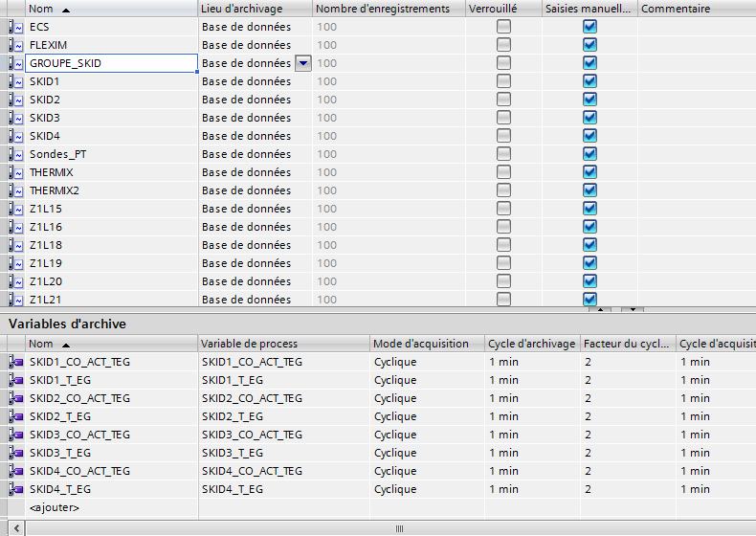Click the SKID2_T_EG archive variable icon

tap(15, 416)
